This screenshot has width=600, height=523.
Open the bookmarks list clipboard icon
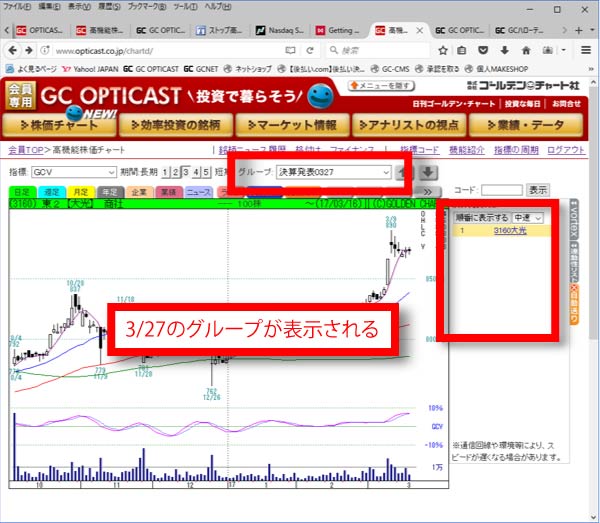click(462, 50)
